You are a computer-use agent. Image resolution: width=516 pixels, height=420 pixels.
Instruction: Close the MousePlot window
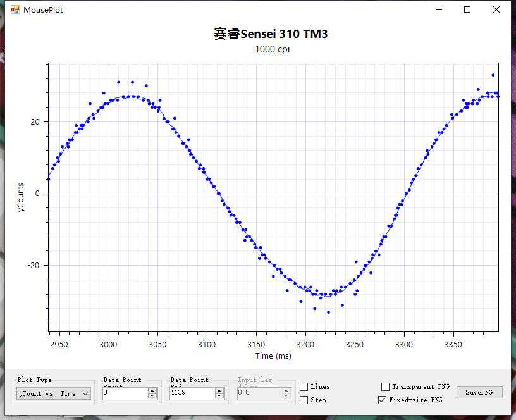[496, 9]
